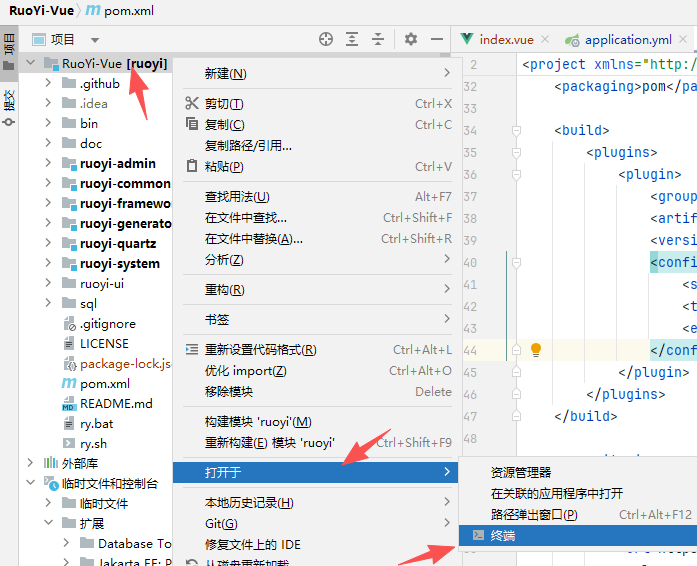Click 重新构建 模块 'ruoyi' entry
The image size is (697, 566).
[x=269, y=442]
